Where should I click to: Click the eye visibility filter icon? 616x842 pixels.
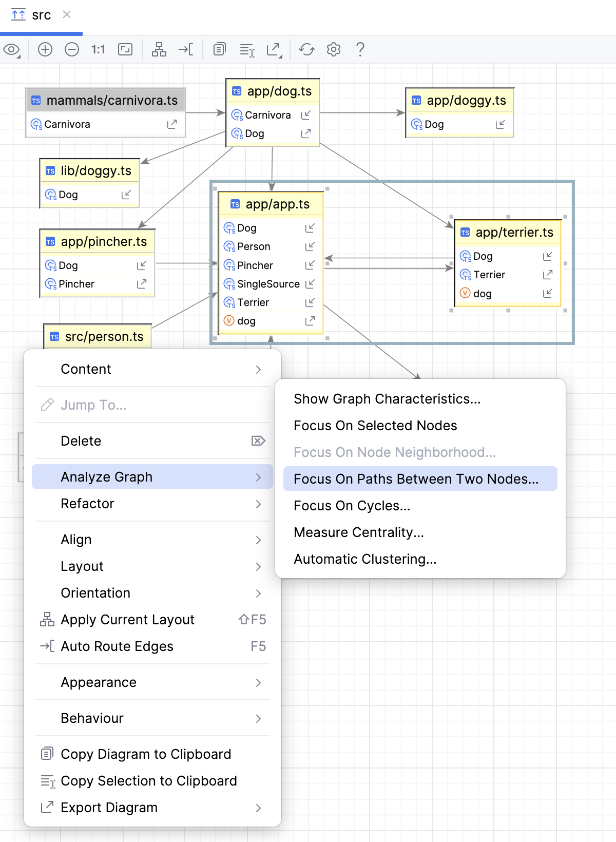click(x=12, y=50)
